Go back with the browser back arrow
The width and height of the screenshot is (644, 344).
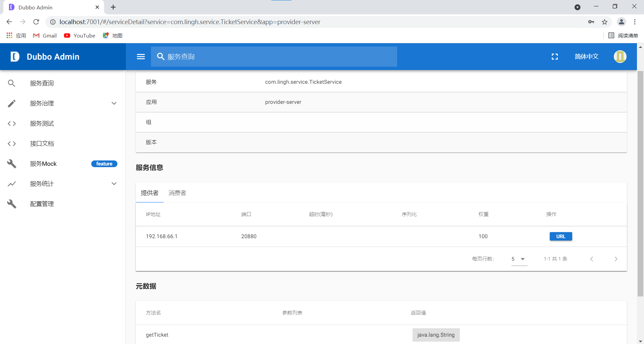coord(9,22)
